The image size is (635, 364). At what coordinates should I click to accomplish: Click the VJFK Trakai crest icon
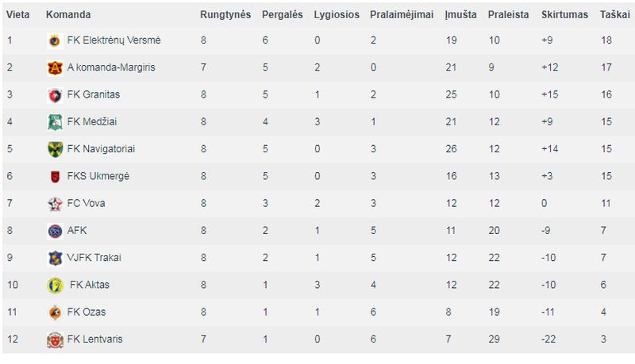[55, 258]
